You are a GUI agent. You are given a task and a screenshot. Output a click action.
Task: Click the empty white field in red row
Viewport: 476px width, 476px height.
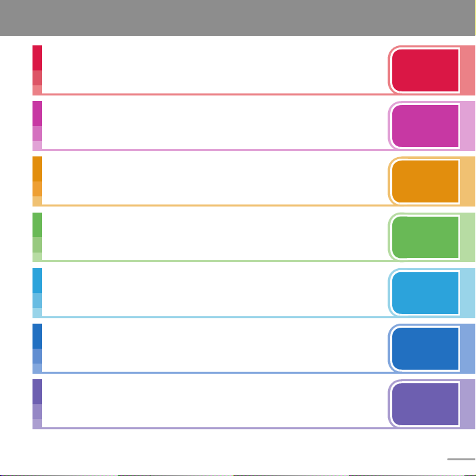pyautogui.click(x=215, y=70)
